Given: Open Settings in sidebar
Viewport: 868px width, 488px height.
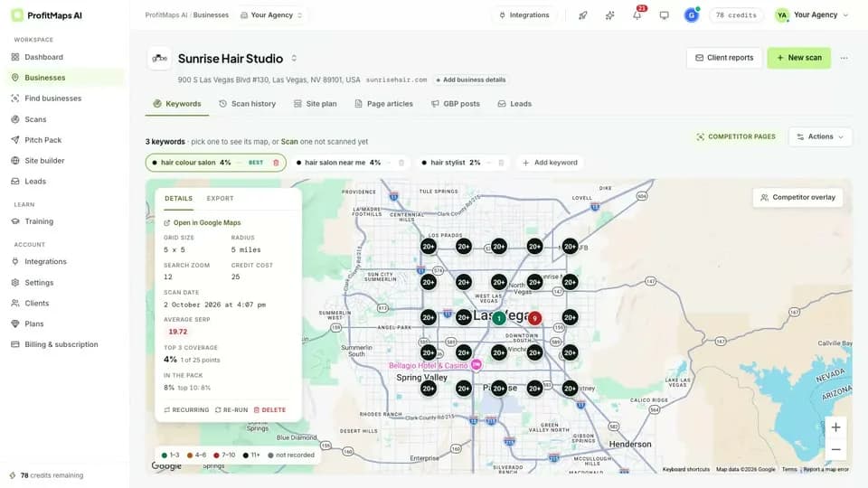Looking at the screenshot, I should click(39, 283).
